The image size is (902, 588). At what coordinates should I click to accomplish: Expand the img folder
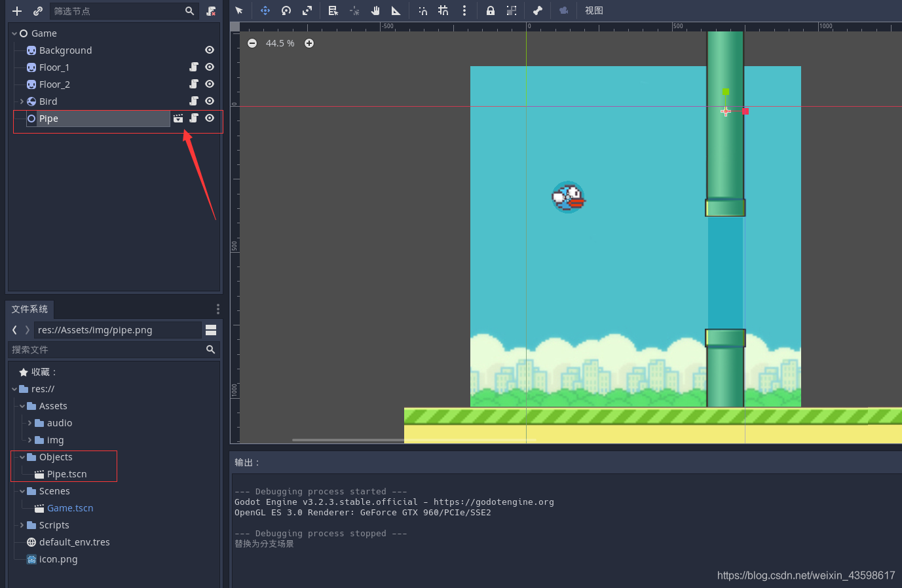29,440
